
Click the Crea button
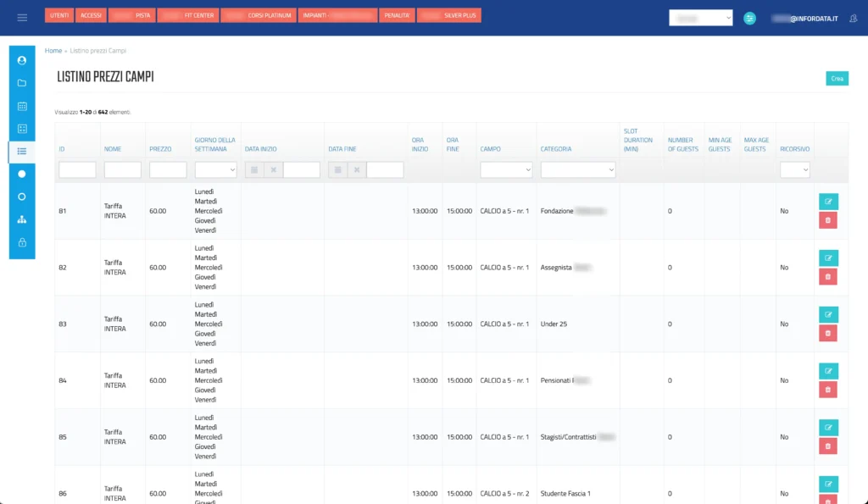[837, 79]
